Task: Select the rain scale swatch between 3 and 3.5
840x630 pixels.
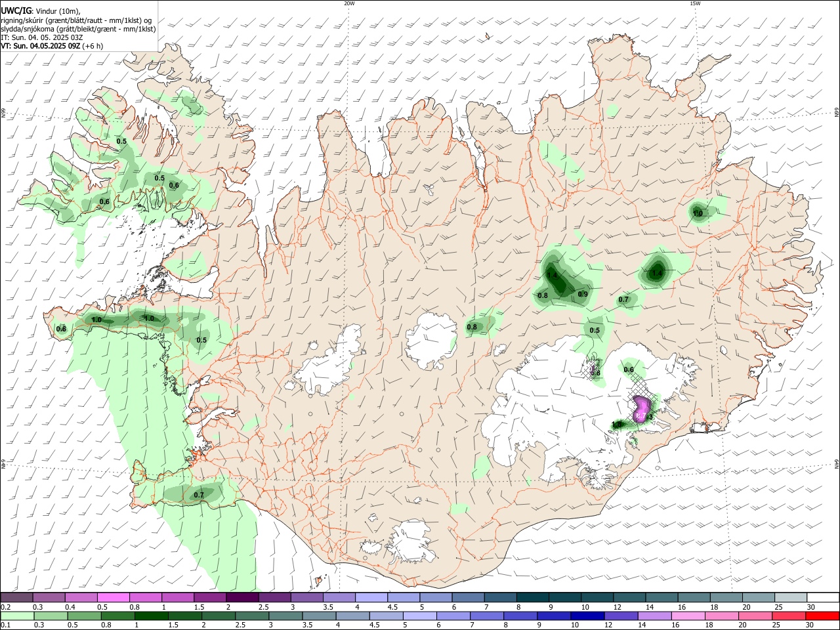Action: [x=286, y=616]
